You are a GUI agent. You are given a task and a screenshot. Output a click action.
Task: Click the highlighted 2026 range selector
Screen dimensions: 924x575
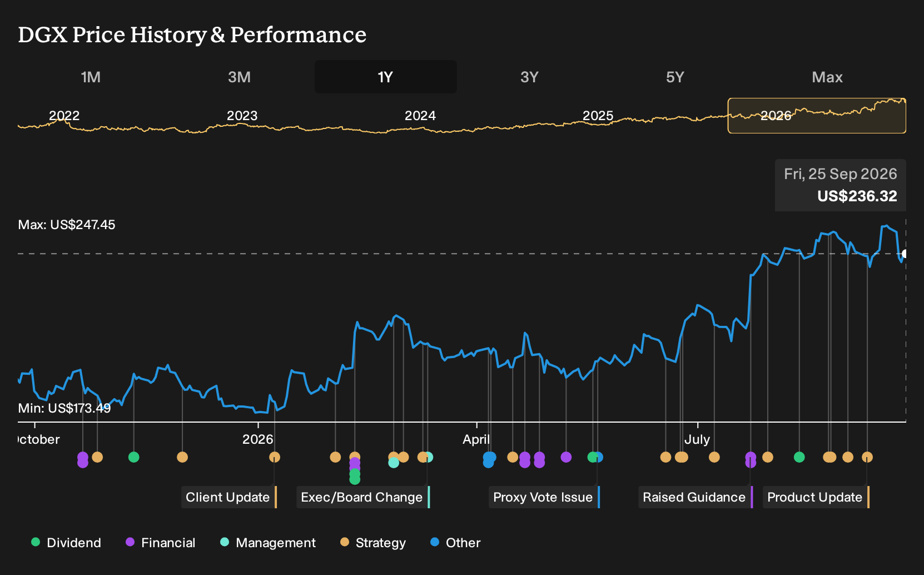pos(817,116)
